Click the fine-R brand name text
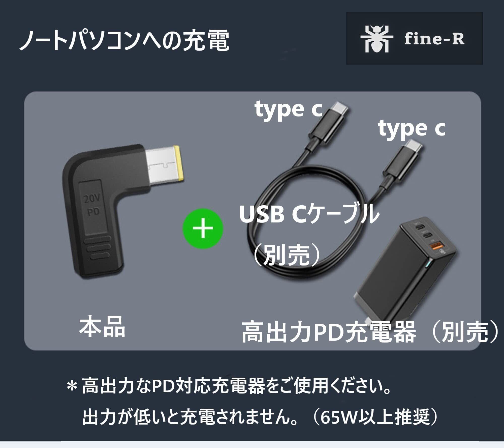This screenshot has height=448, width=504. [434, 39]
